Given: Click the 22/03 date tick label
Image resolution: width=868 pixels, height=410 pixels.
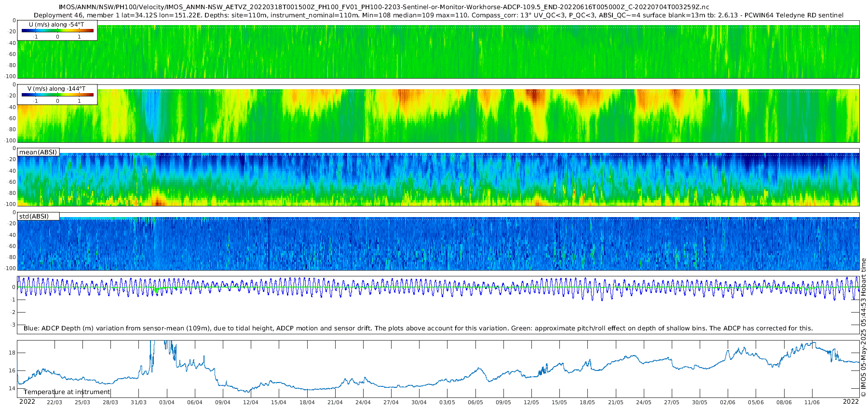Looking at the screenshot, I should 54,402.
